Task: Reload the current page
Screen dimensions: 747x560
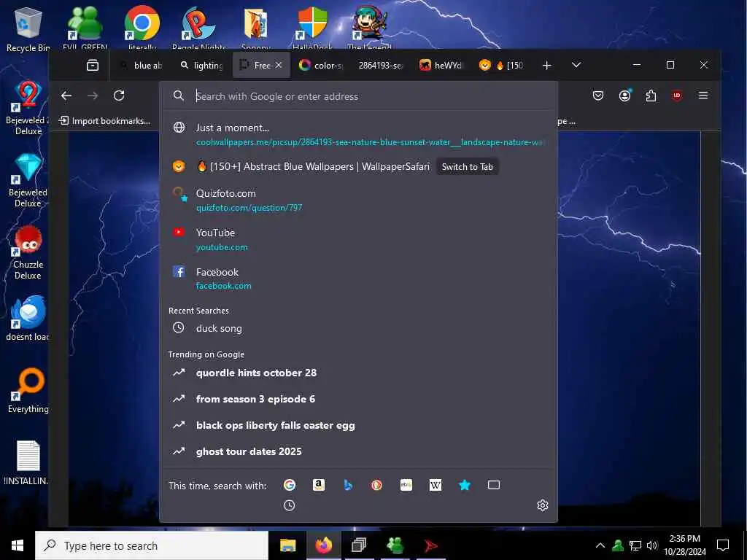Action: [x=119, y=96]
